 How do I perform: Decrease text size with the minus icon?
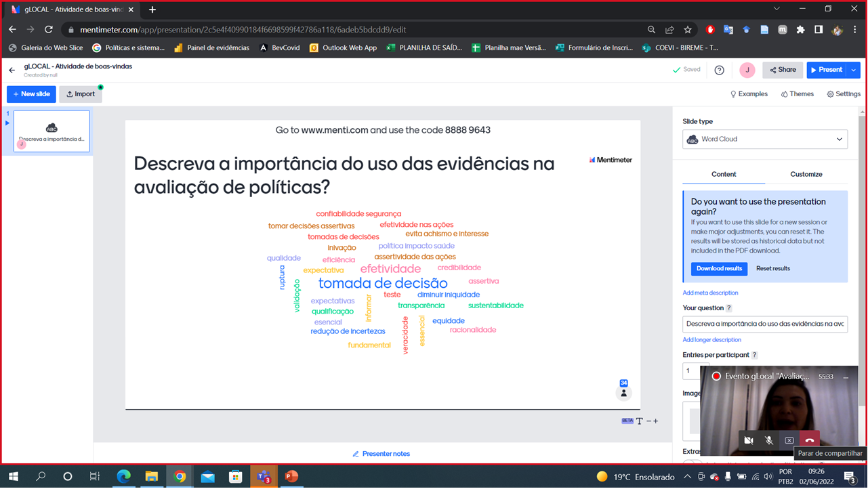[x=648, y=421]
